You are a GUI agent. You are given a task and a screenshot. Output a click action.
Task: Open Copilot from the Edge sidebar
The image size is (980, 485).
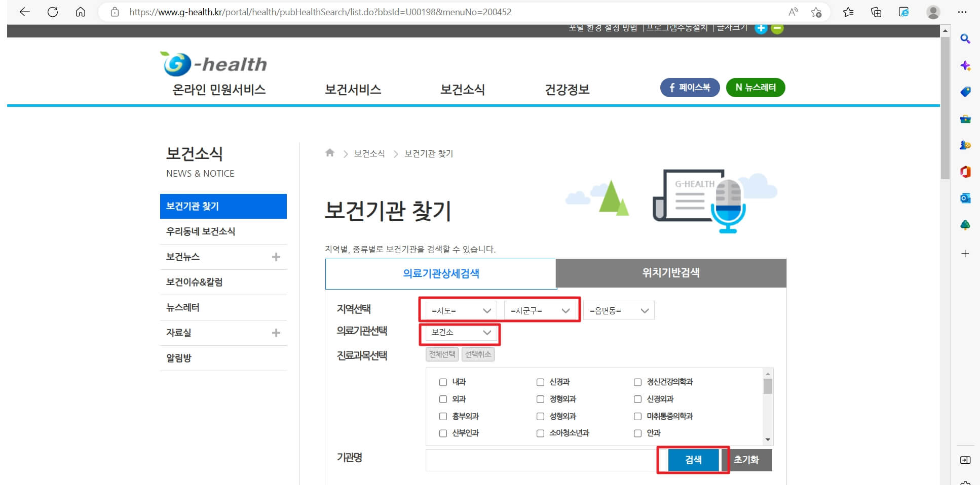point(965,65)
